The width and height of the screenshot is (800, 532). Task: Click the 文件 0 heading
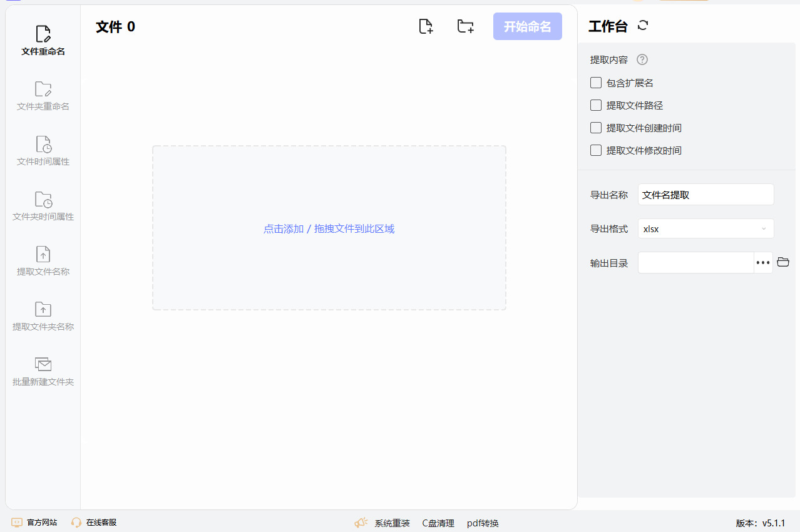click(x=115, y=26)
